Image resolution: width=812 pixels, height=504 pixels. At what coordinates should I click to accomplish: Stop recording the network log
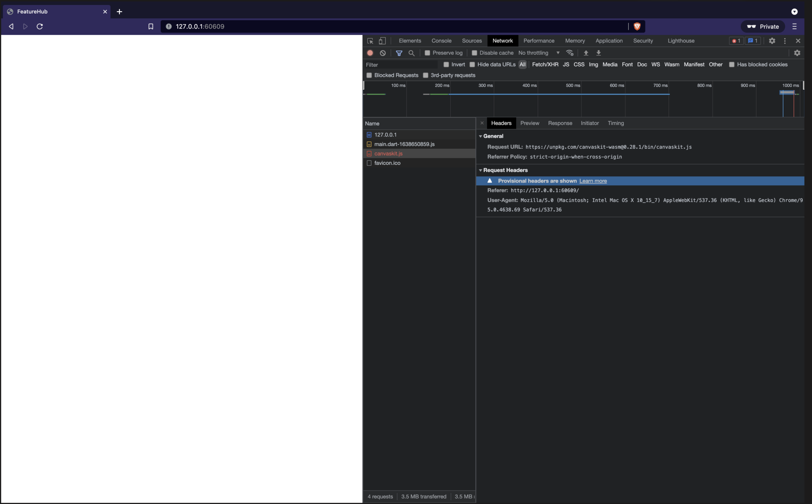(x=370, y=53)
